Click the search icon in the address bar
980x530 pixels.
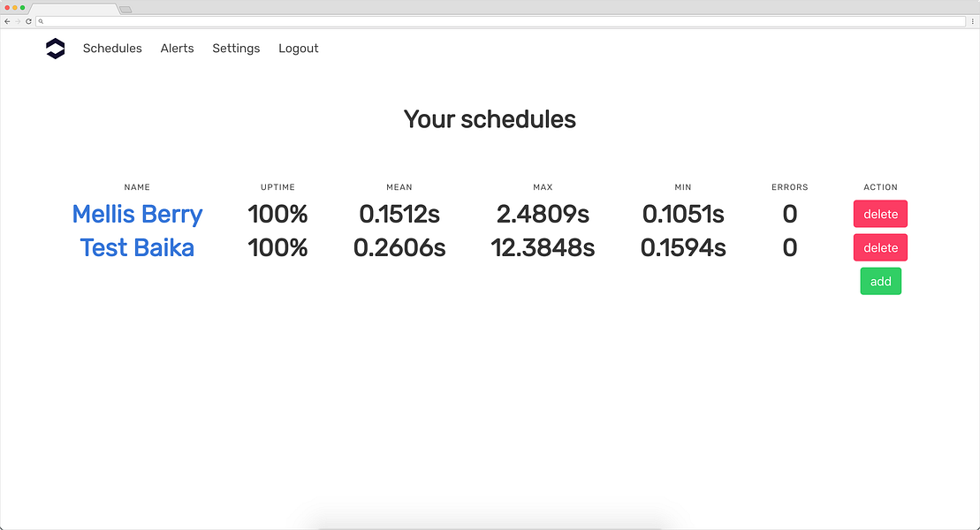coord(41,20)
